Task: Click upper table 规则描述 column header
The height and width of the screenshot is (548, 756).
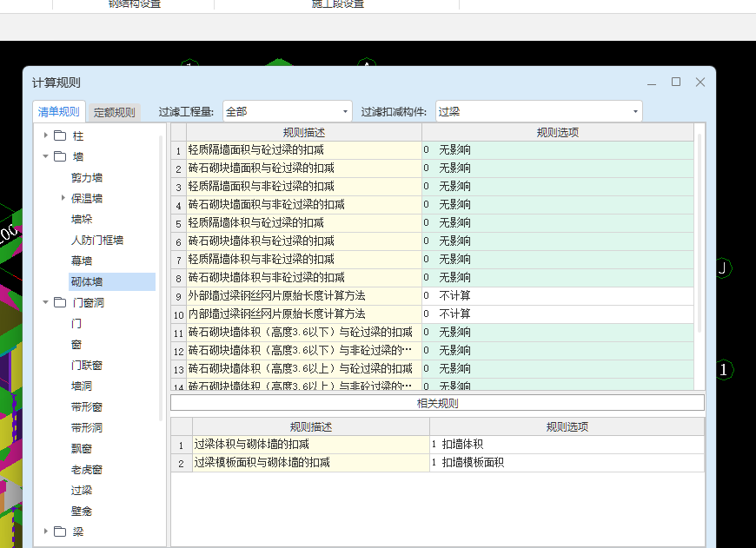Action: pos(304,132)
